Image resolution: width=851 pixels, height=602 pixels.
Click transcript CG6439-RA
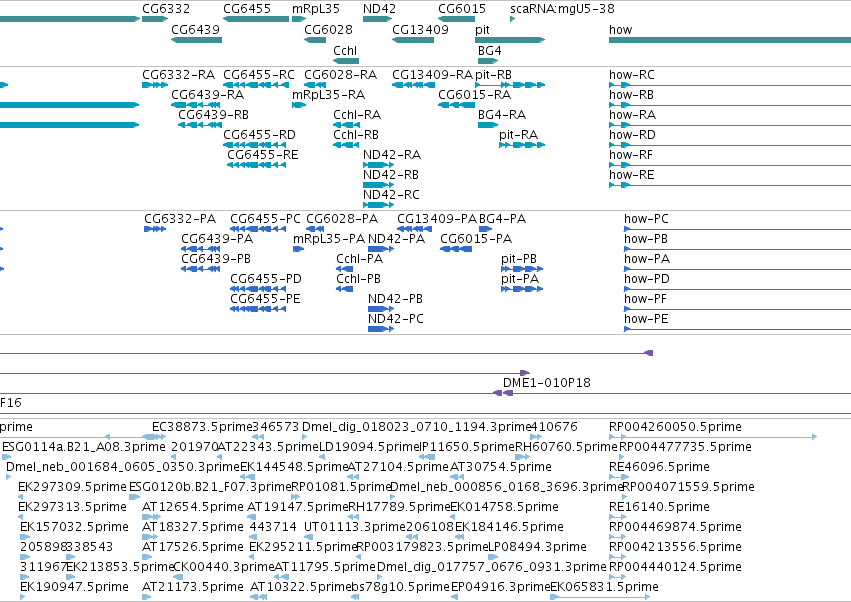coord(207,94)
